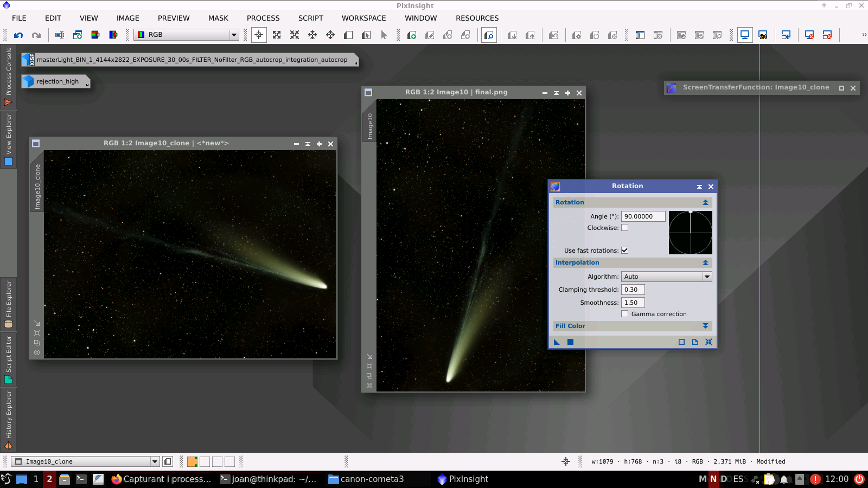Open the PROCESS menu
868x488 pixels.
click(x=263, y=18)
